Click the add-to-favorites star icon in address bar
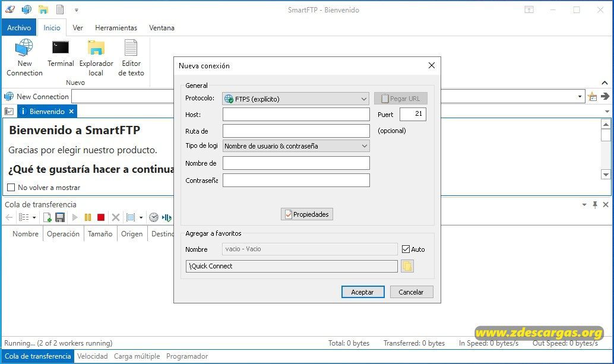614x364 pixels. pos(593,96)
